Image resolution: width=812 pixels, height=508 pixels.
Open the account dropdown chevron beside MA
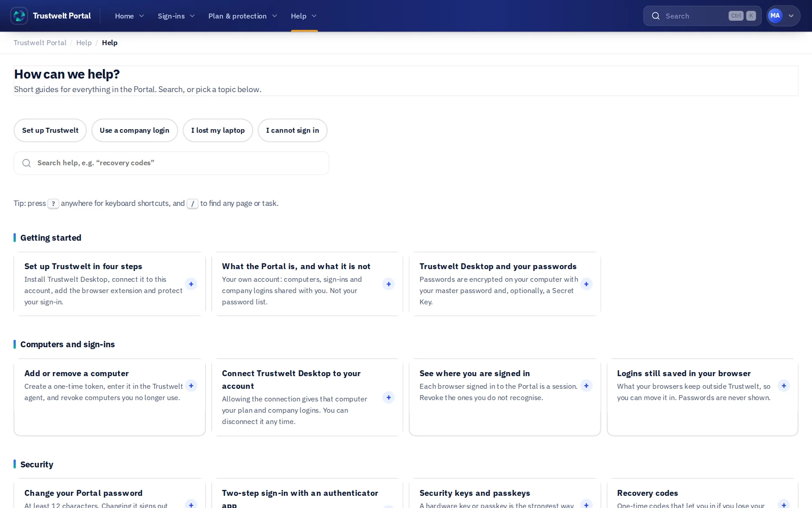point(791,16)
